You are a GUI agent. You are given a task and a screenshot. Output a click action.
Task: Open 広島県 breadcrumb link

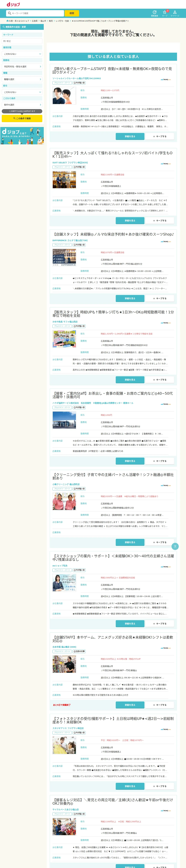(35, 21)
